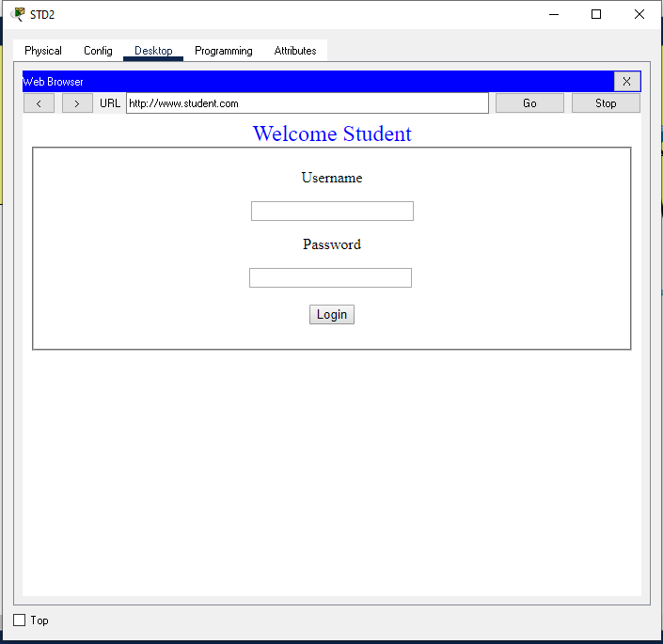
Task: Focus the URL address field
Action: [308, 103]
